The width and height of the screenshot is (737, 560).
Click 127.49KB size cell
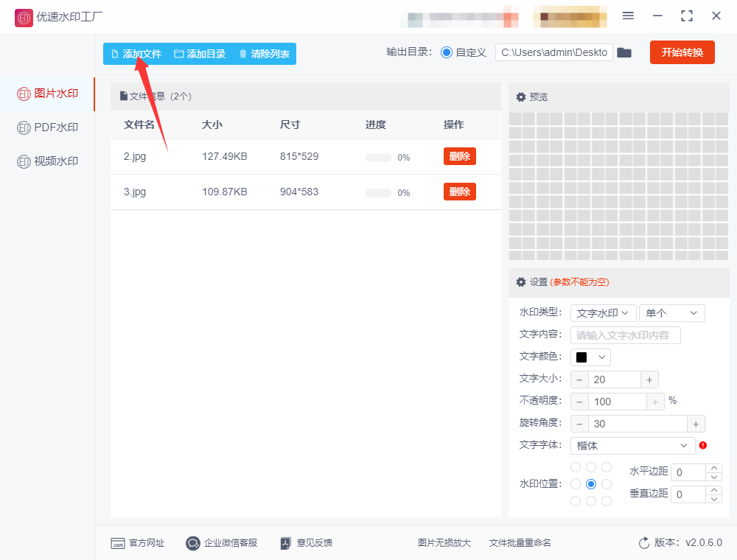(x=225, y=156)
